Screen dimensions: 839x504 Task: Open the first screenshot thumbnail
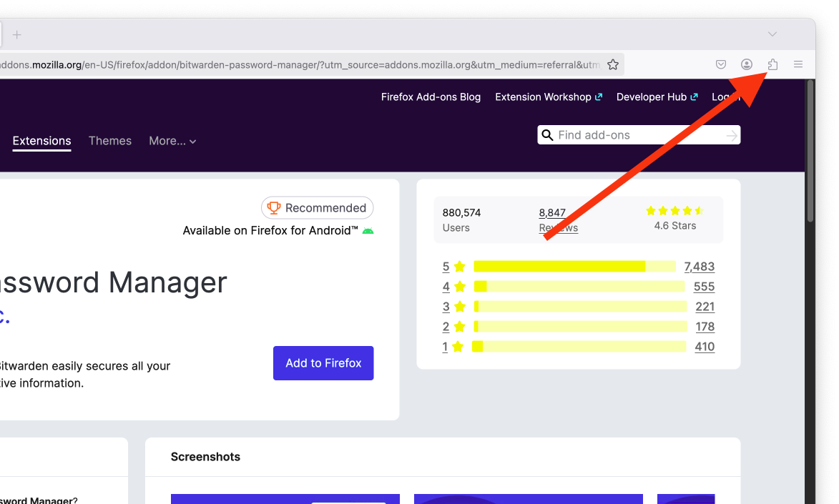click(285, 499)
